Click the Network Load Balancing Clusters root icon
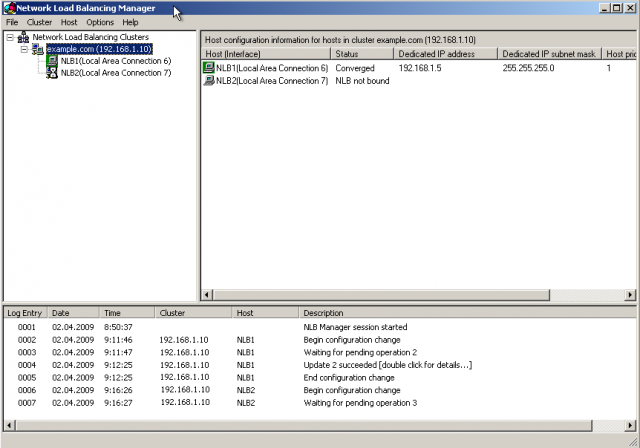The height and width of the screenshot is (448, 640). 23,37
